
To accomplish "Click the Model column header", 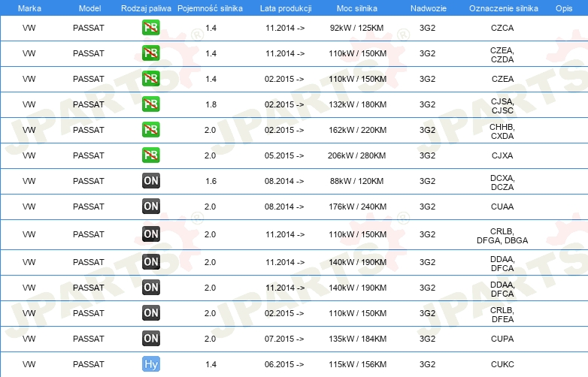I will (x=89, y=8).
